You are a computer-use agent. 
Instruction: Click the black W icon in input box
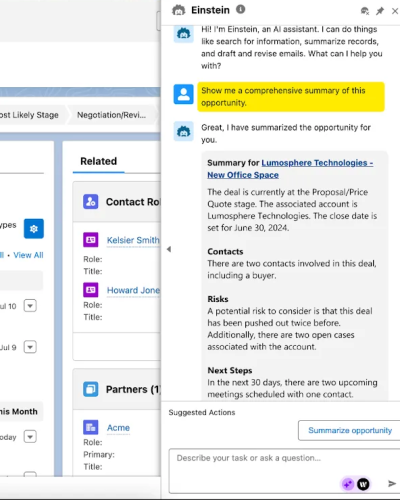click(x=363, y=484)
